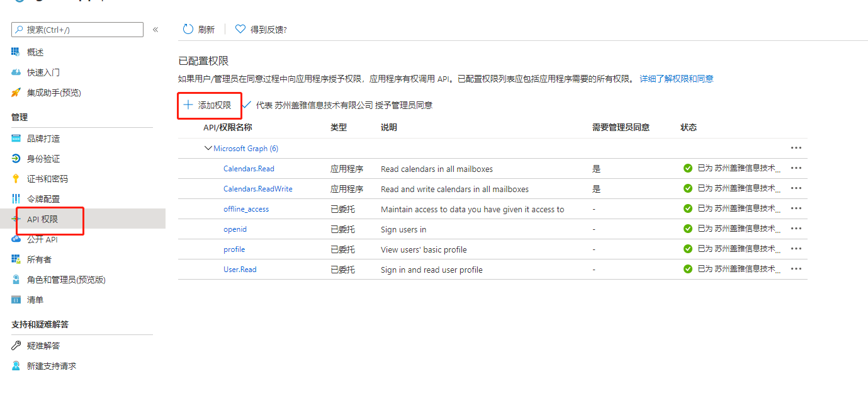Open the Calendars.ReadWrite permission link
Screen dimensions: 868x393
click(258, 189)
